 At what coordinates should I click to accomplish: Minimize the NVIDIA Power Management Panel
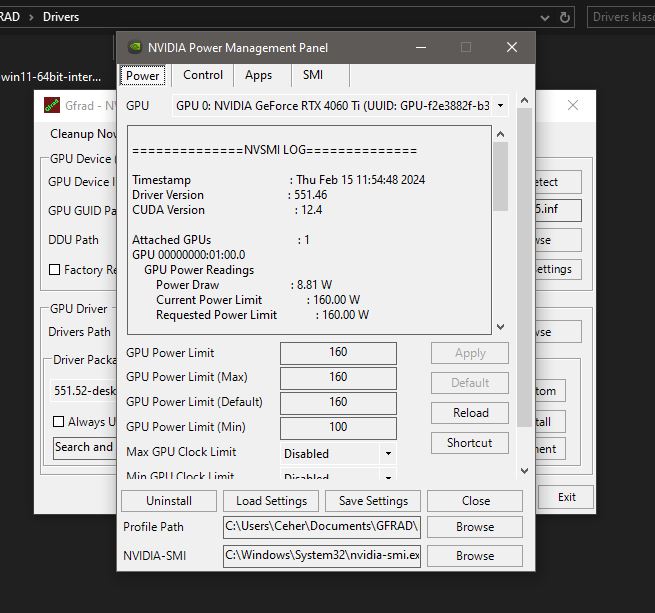click(421, 47)
